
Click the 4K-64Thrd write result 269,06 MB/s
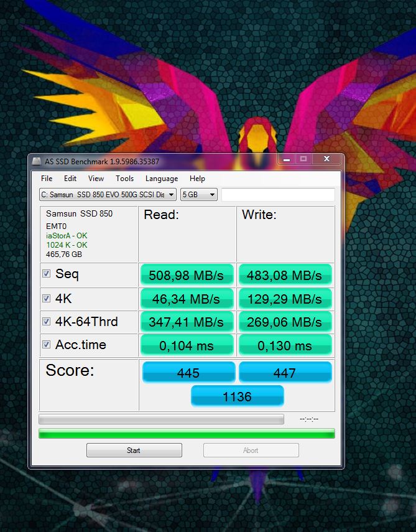pos(285,322)
